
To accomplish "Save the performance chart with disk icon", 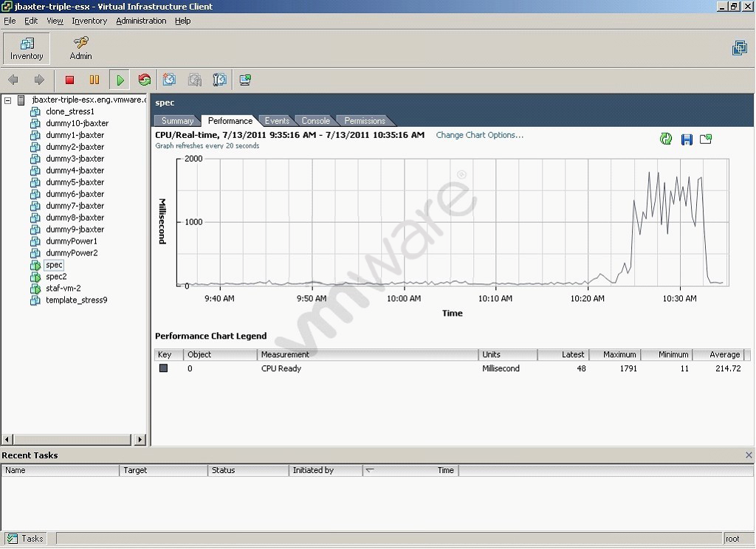I will tap(687, 139).
